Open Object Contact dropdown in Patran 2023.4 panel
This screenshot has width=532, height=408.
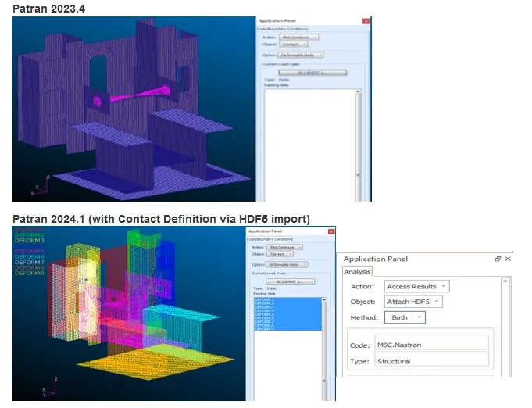(294, 45)
